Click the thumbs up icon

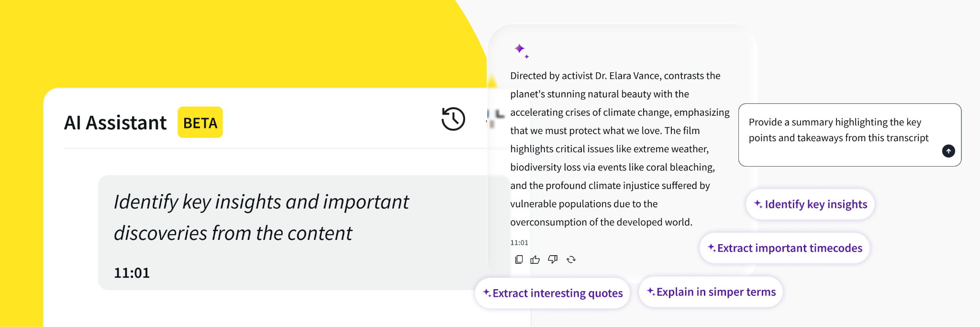535,259
